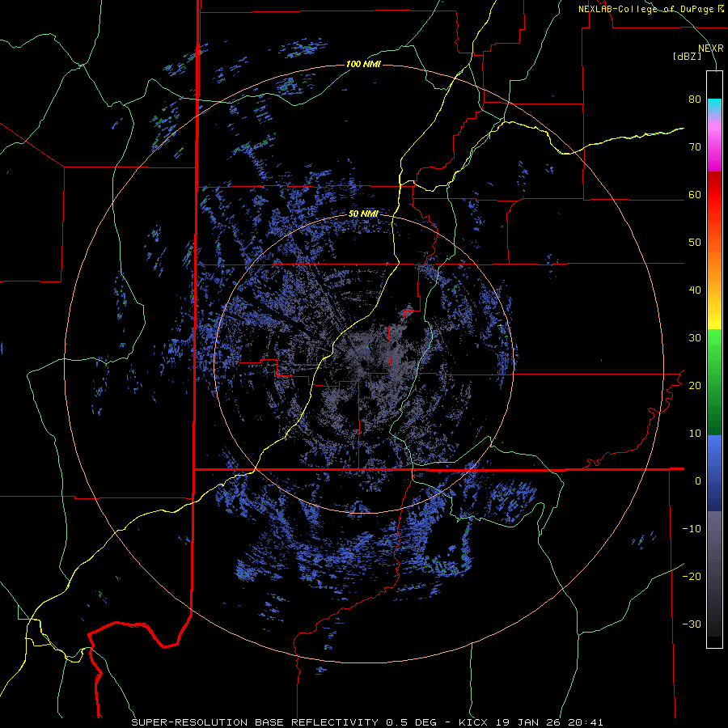Pick the cyan top segment of color bar
This screenshot has height=728, width=728.
714,106
